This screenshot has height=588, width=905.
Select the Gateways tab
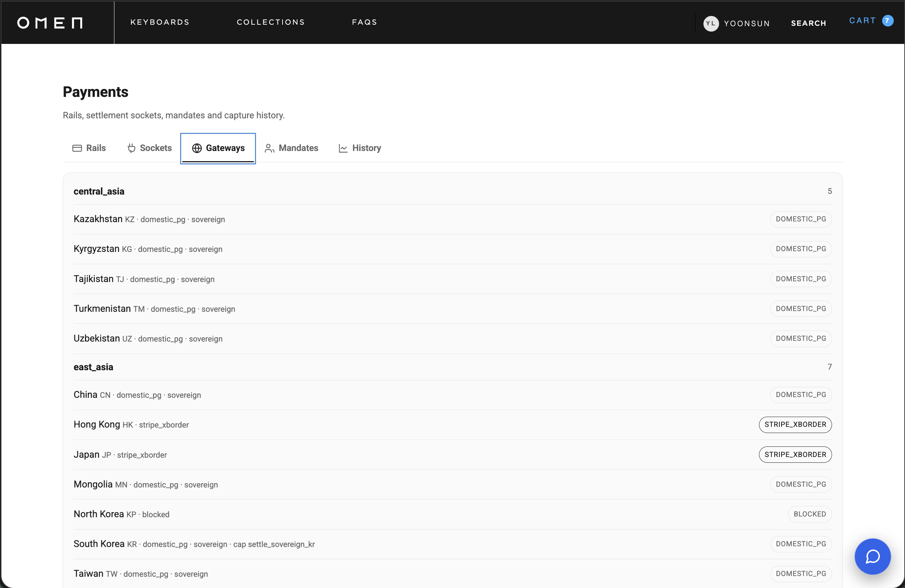pos(218,148)
